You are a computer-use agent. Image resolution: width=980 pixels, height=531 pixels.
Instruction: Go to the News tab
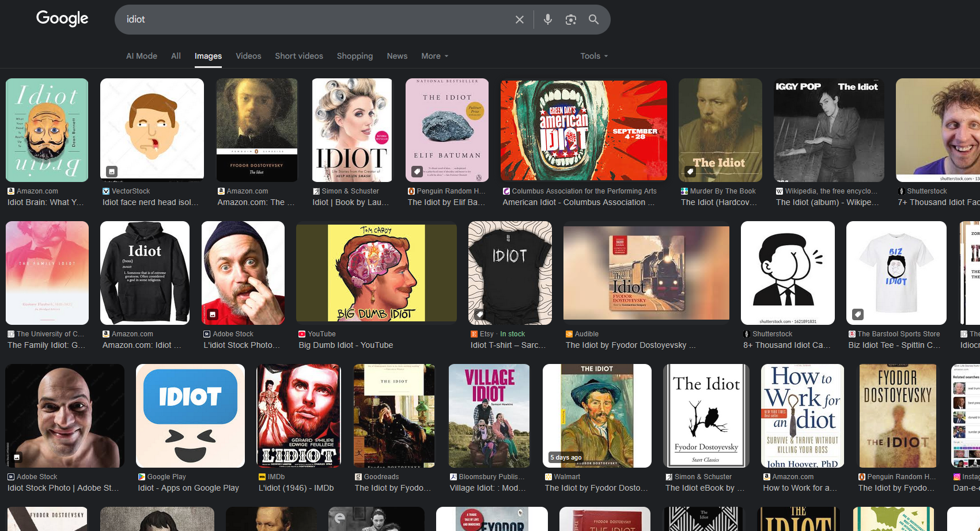(397, 56)
